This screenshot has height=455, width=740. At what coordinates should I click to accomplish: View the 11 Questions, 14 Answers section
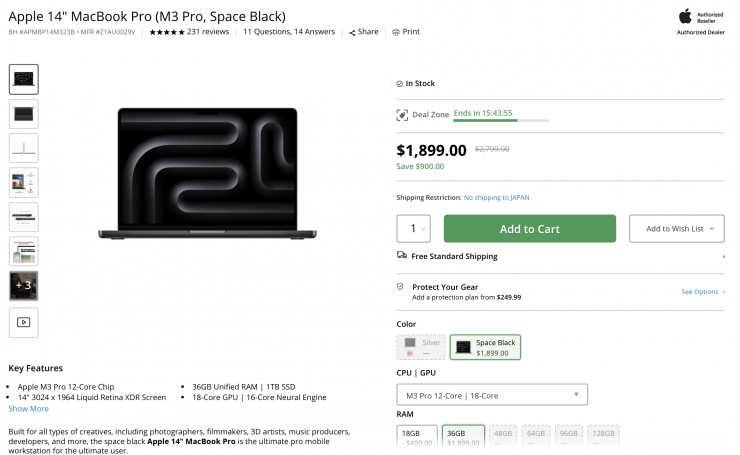[x=289, y=32]
